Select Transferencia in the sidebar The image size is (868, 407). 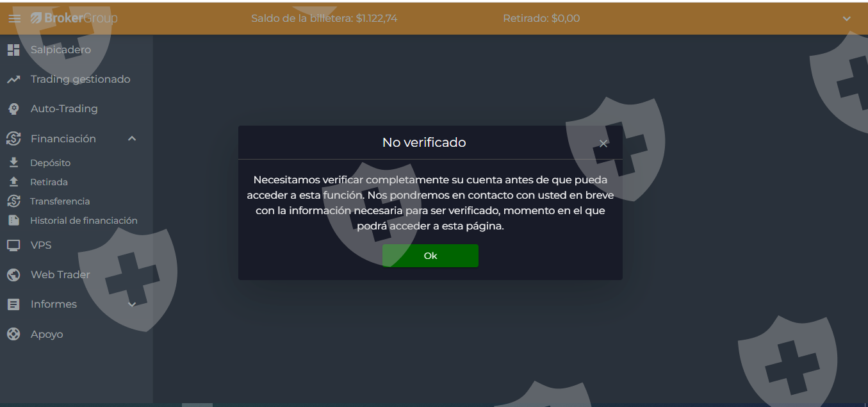click(60, 201)
